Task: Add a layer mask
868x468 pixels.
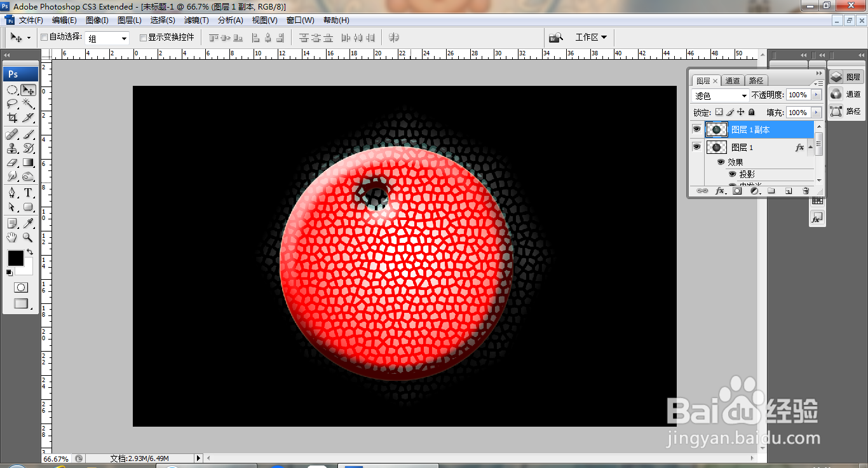Action: tap(737, 191)
